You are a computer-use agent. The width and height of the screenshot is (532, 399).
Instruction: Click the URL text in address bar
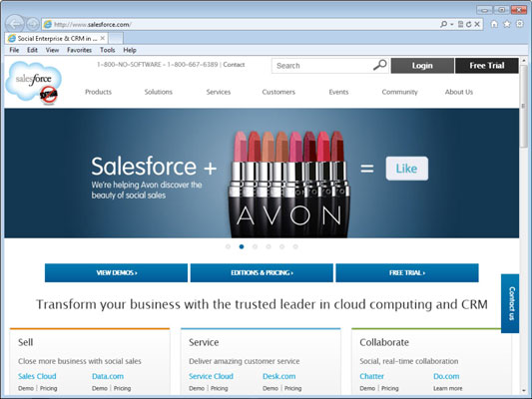(x=92, y=24)
